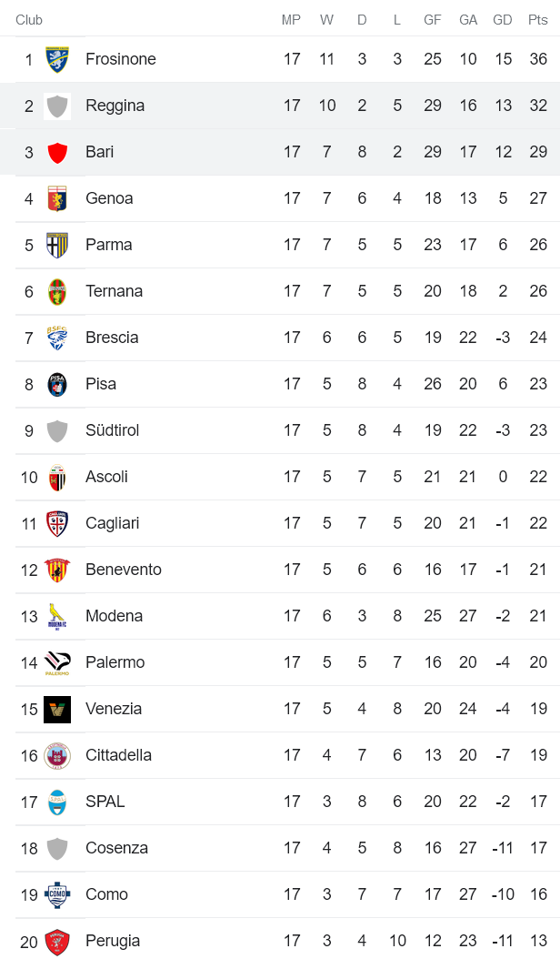This screenshot has width=560, height=969.
Task: Click the Brescia club logo
Action: coord(57,338)
